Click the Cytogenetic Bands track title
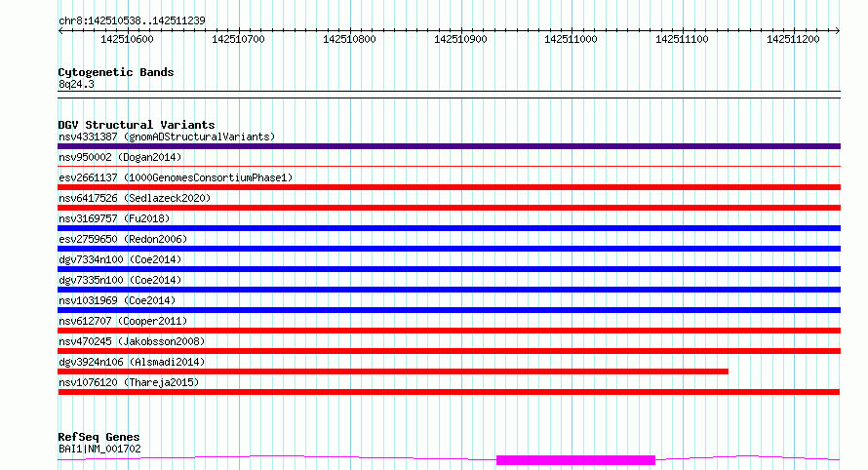 116,72
